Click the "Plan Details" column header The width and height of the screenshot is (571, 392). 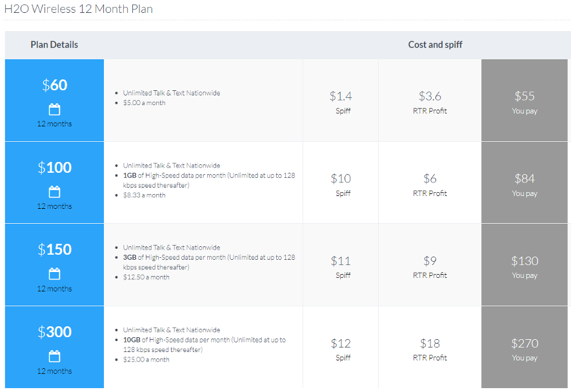click(x=54, y=44)
